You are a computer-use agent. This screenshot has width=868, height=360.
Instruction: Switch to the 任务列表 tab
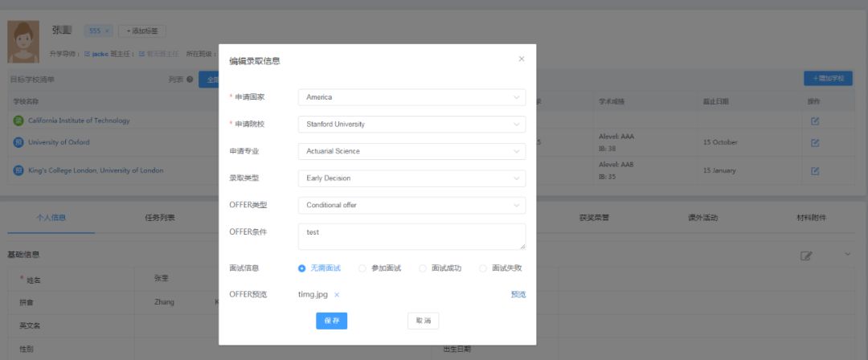point(160,218)
